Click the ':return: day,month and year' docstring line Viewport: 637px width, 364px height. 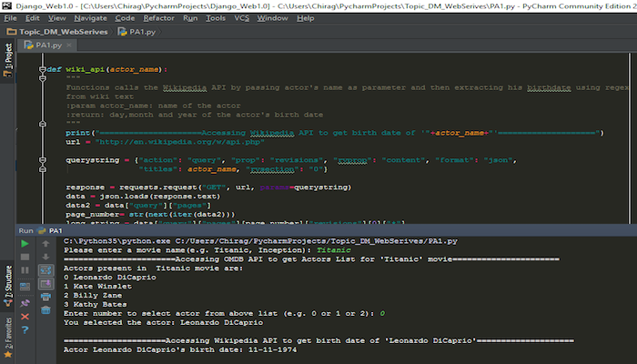[x=195, y=115]
